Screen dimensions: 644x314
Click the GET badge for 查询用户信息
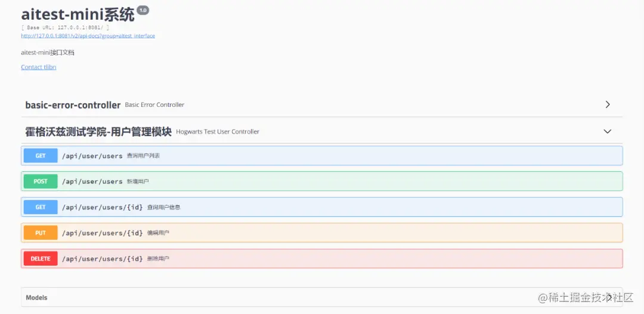(41, 207)
